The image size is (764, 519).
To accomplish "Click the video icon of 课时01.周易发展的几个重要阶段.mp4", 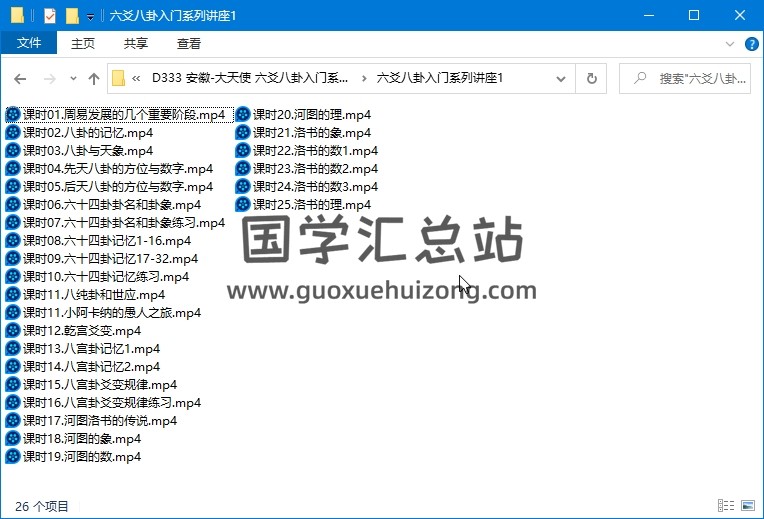I will 13,115.
